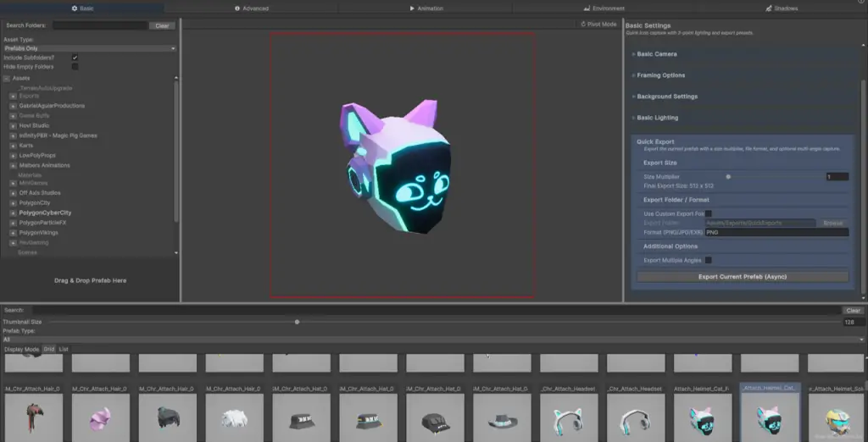This screenshot has height=442, width=868.
Task: Clear the Search Folders field
Action: click(x=162, y=25)
